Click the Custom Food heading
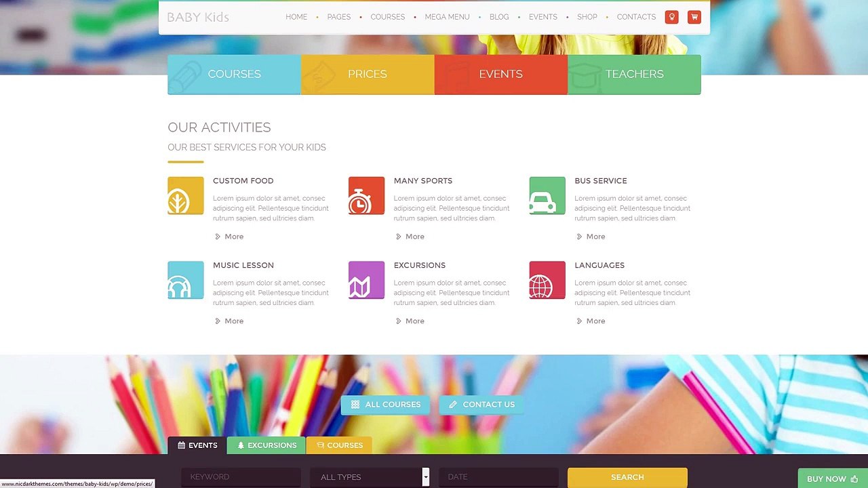The image size is (868, 488). [x=243, y=181]
